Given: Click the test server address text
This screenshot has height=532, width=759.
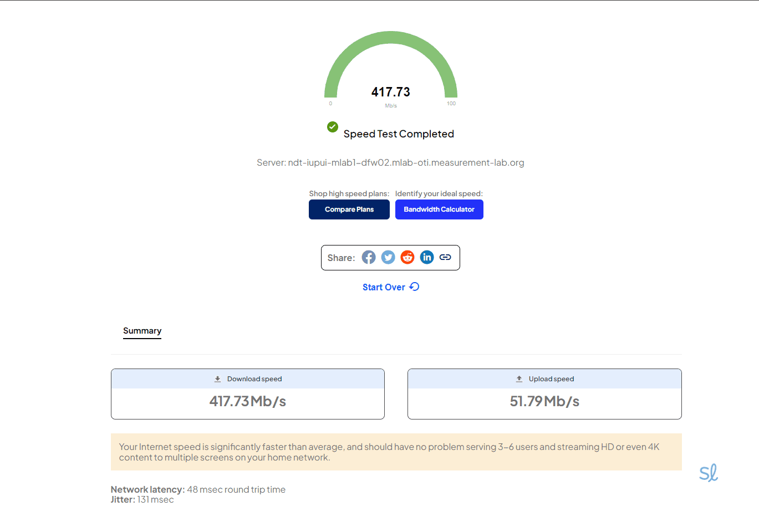Looking at the screenshot, I should click(x=390, y=163).
